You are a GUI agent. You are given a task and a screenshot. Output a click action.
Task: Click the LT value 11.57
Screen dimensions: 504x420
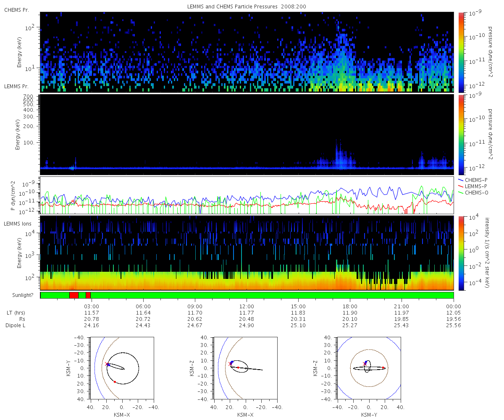pyautogui.click(x=92, y=313)
